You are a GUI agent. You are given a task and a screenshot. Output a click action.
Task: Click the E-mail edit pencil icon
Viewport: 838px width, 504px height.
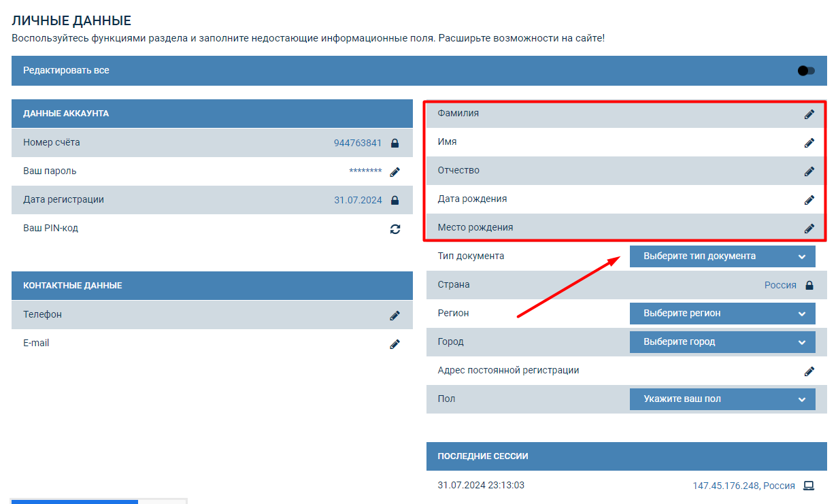click(x=395, y=344)
